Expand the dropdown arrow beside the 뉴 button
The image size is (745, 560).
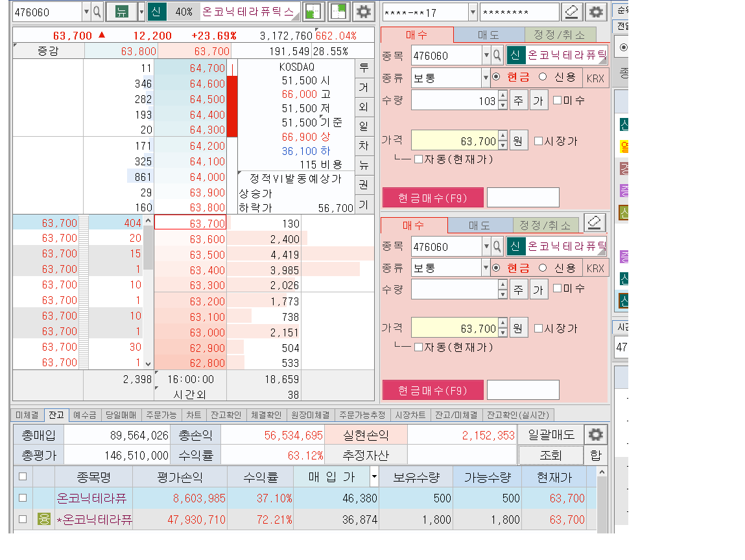[x=141, y=12]
